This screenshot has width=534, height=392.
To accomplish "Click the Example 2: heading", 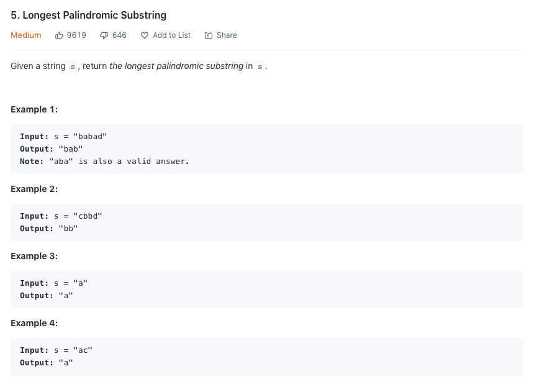I will pos(34,189).
